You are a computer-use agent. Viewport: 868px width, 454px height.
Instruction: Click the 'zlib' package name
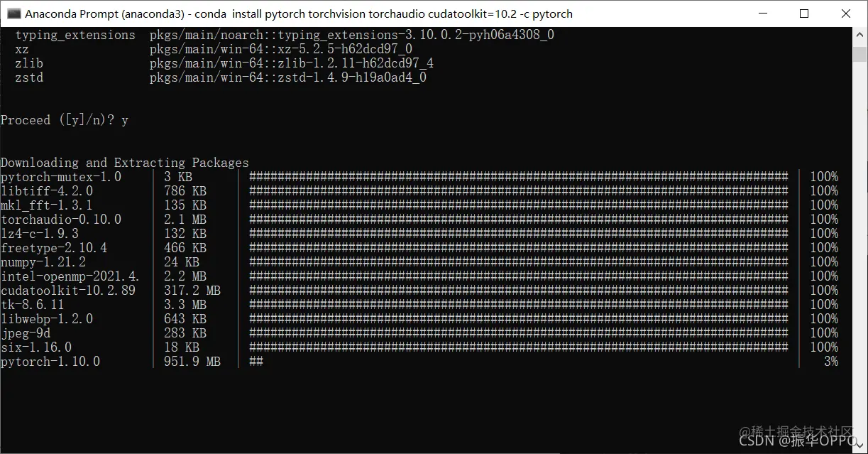point(29,63)
